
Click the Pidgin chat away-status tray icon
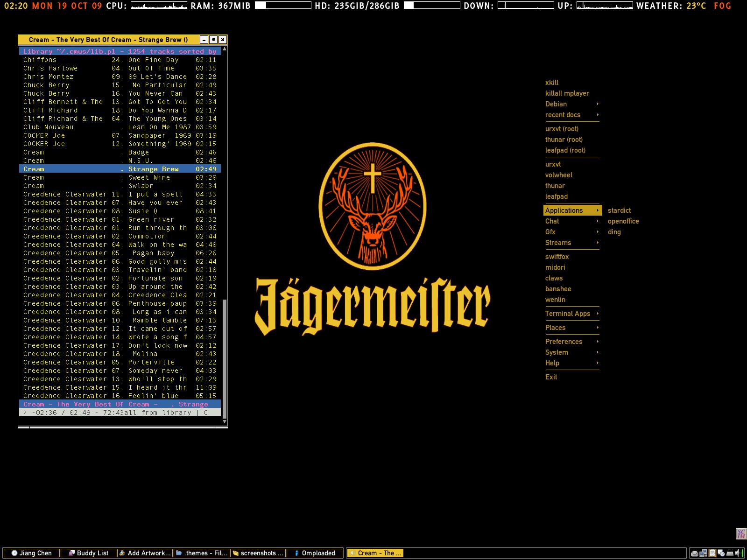pos(721,553)
